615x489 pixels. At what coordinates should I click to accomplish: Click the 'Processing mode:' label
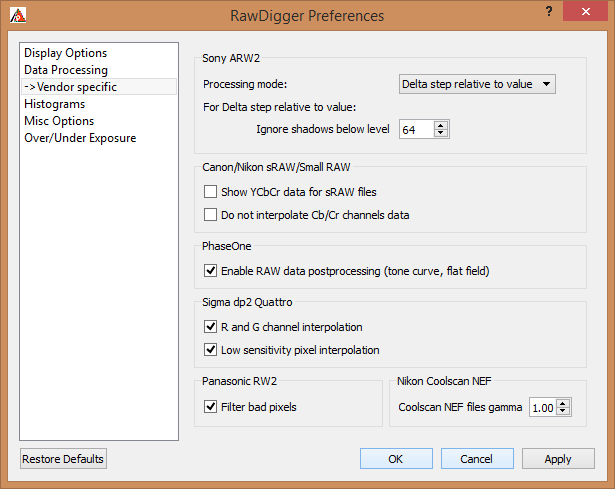coord(245,84)
